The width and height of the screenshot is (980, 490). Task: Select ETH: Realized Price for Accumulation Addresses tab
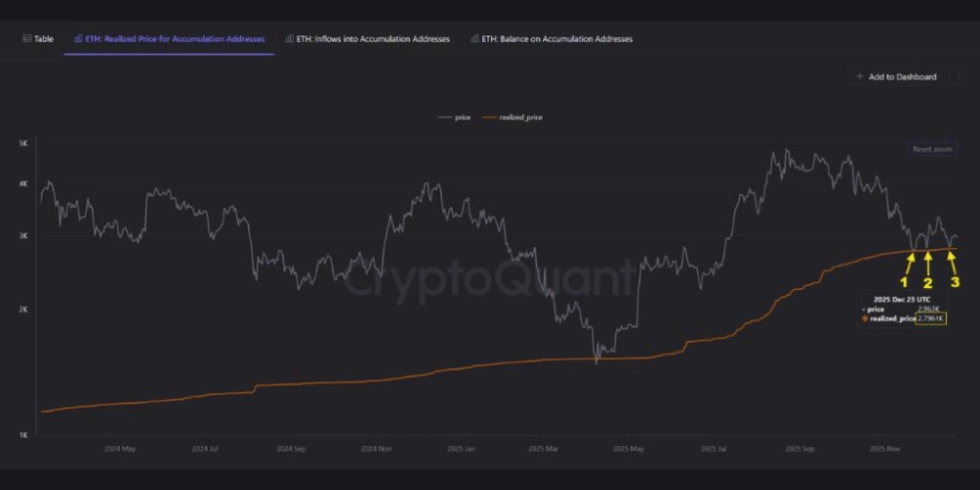[x=174, y=39]
